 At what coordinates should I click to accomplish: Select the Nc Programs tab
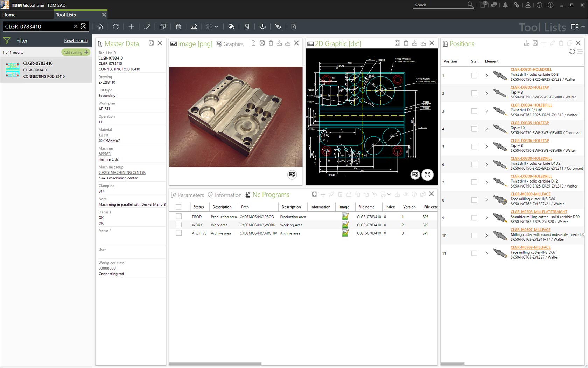(x=267, y=195)
